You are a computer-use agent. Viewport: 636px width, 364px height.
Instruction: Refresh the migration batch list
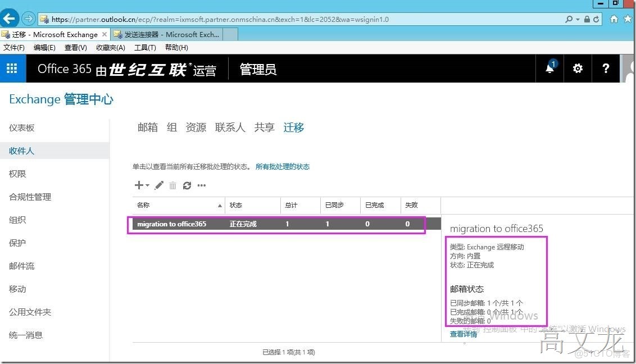pos(187,185)
